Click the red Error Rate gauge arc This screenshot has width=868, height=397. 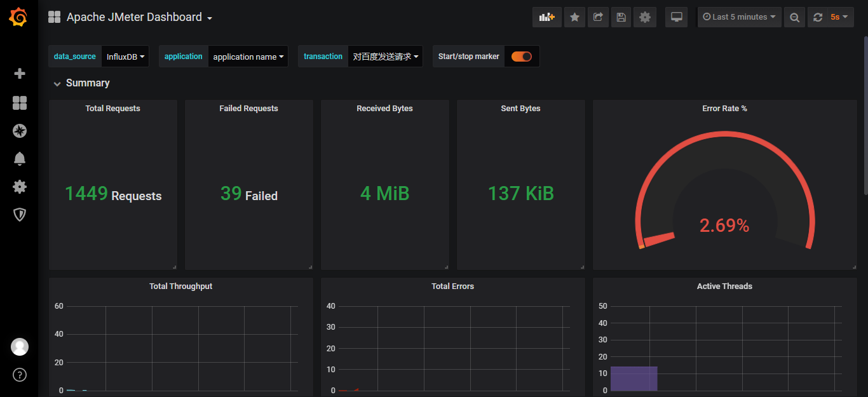[x=724, y=135]
